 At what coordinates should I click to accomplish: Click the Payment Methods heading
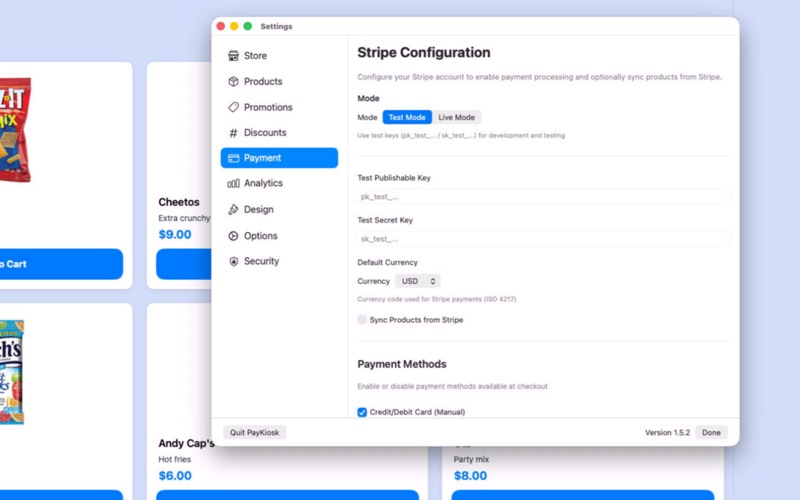pyautogui.click(x=402, y=364)
